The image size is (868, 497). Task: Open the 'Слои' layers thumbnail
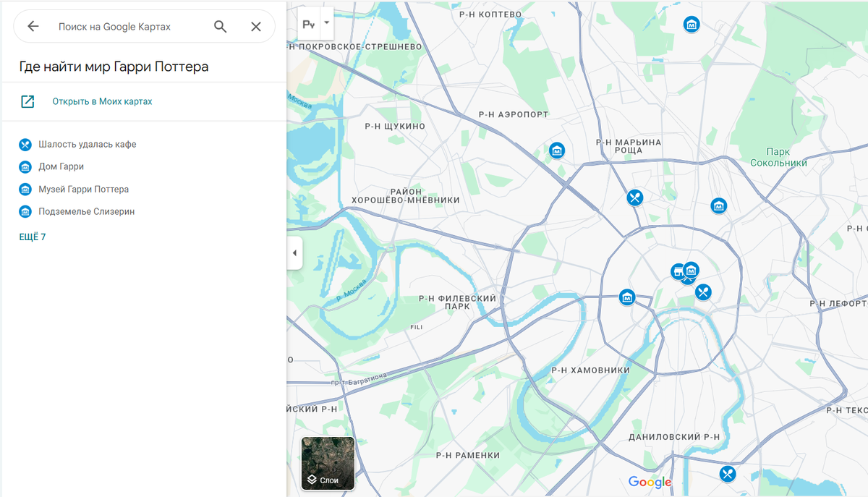coord(328,463)
